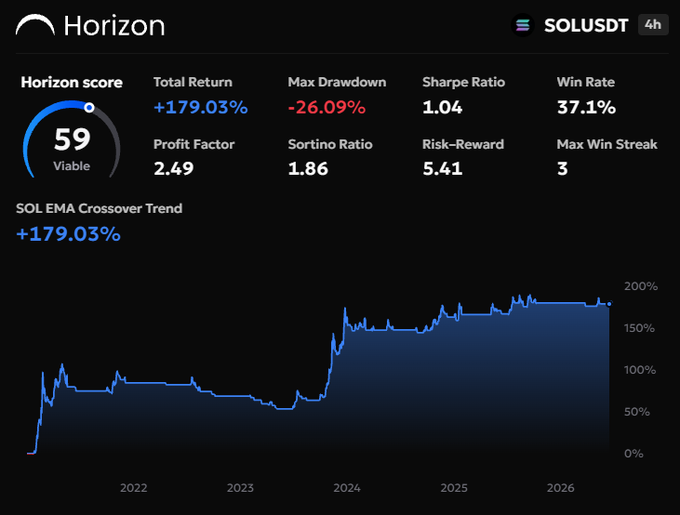Click the 2025 x-axis label
680x515 pixels.
point(454,488)
